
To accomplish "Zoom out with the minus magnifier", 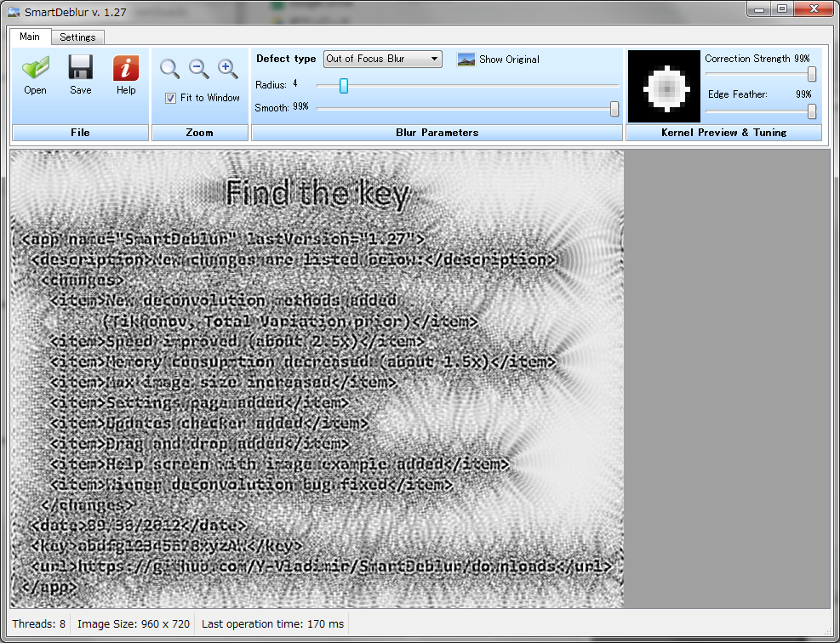I will [x=199, y=68].
